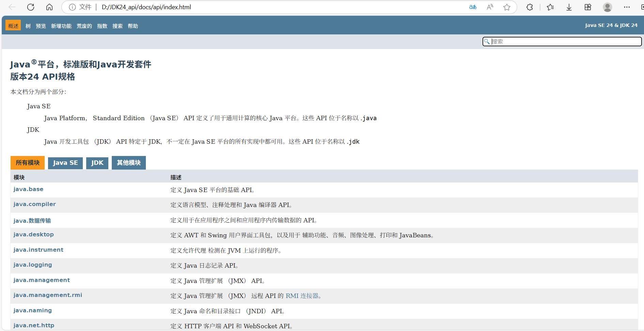Open the translate page icon
The image size is (644, 331).
point(473,7)
